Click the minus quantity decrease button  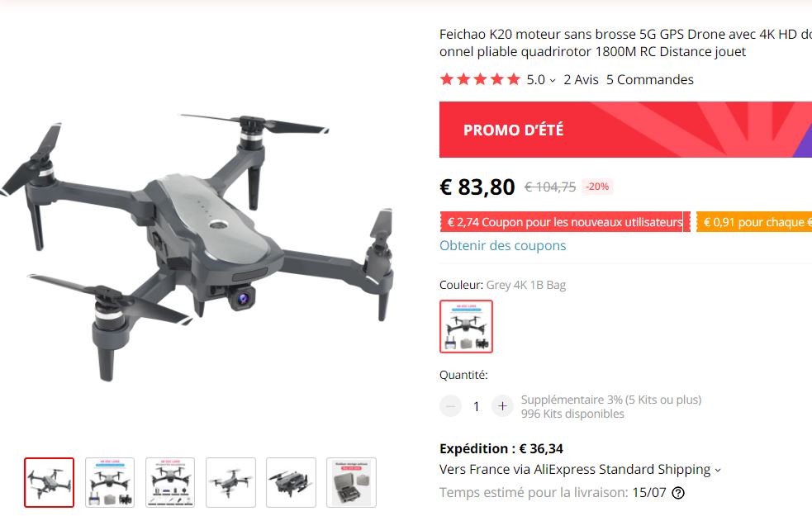tap(450, 406)
